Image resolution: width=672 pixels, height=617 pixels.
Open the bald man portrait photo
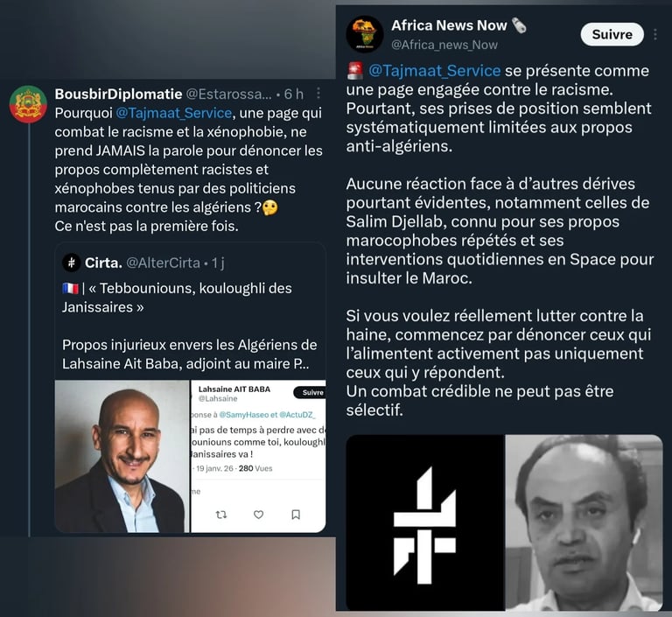(x=122, y=456)
